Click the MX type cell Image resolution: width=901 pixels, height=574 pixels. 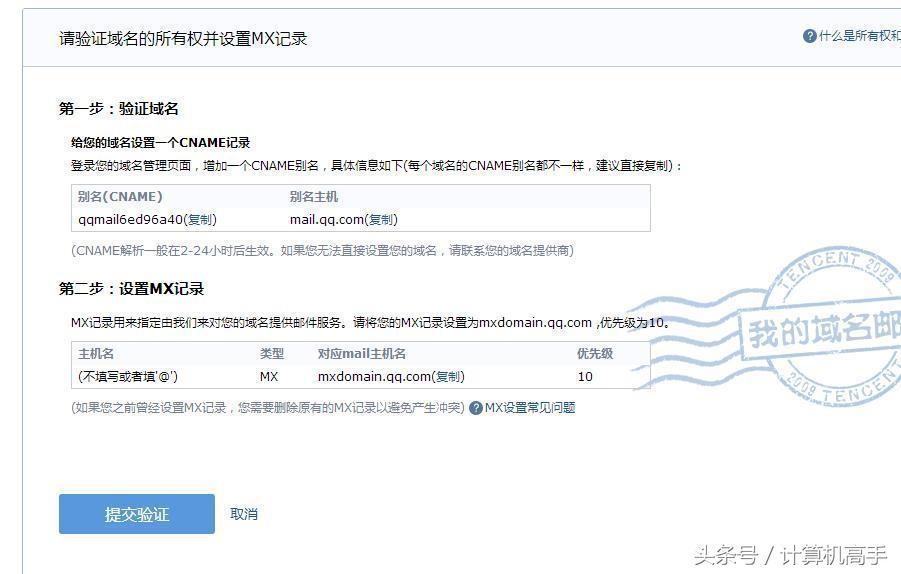[269, 376]
